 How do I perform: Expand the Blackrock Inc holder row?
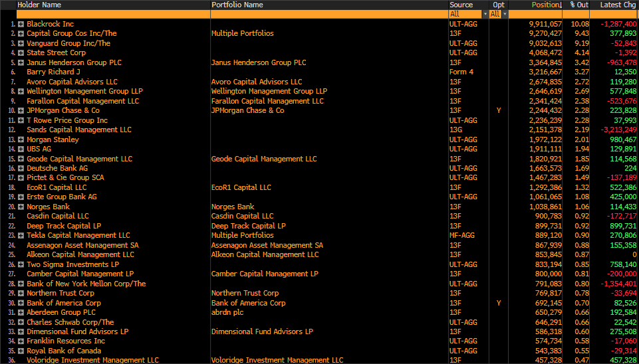21,24
